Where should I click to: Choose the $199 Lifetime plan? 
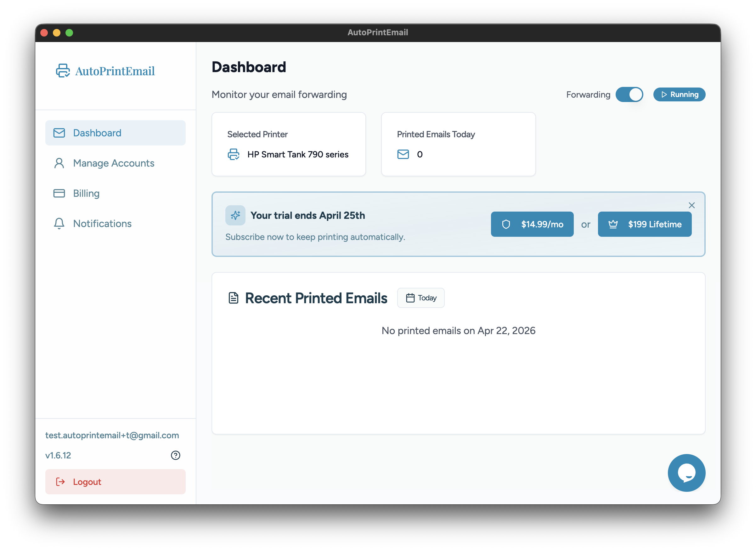point(644,224)
